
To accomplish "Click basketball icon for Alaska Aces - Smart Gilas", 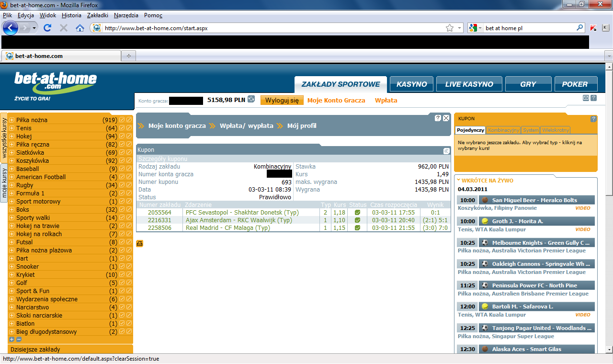I will [485, 349].
